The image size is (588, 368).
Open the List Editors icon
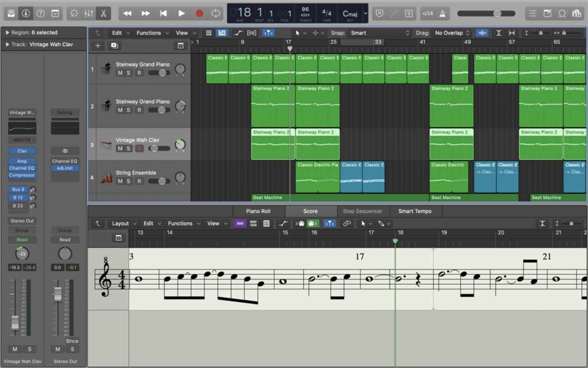(532, 14)
